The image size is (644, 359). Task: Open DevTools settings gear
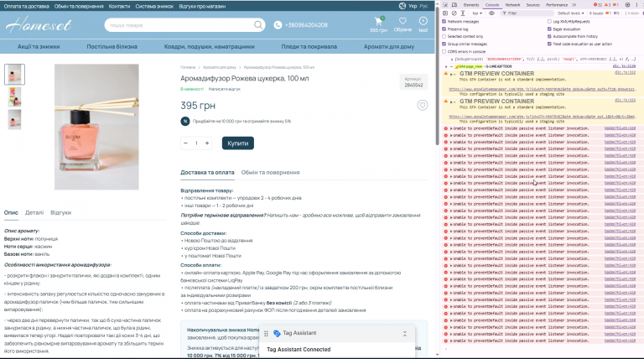tap(627, 5)
